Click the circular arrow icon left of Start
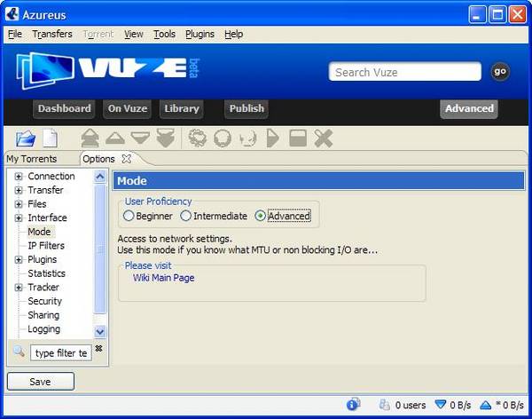532x419 pixels. 247,138
